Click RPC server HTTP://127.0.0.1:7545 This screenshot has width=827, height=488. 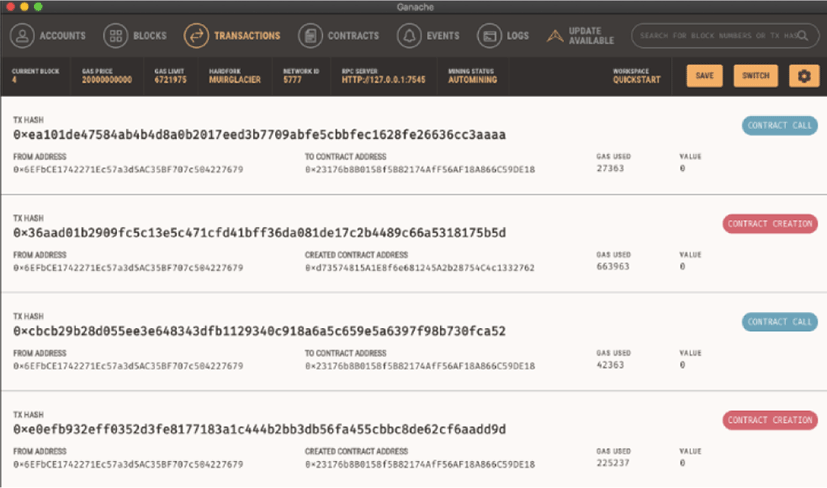[383, 80]
